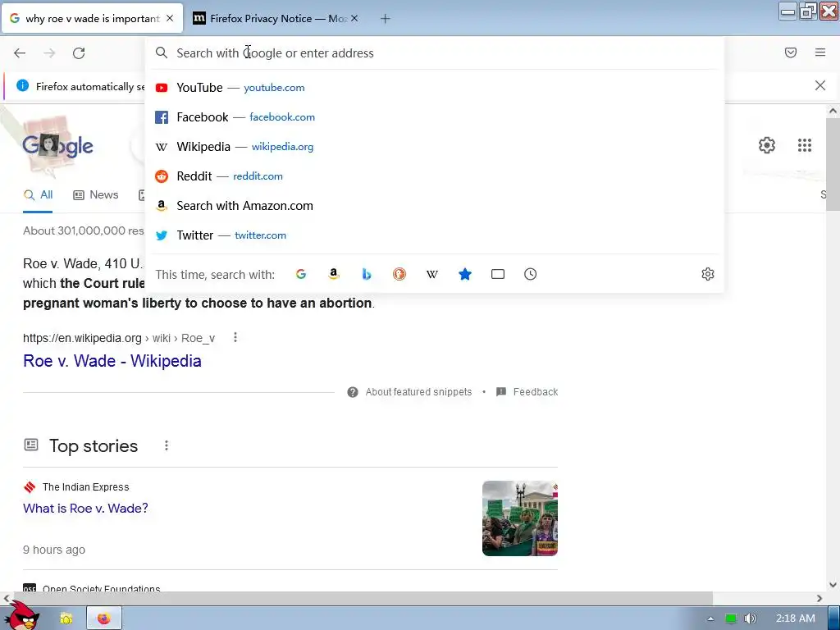
Task: Switch to the Firefox Privacy Notice tab
Action: [x=276, y=19]
